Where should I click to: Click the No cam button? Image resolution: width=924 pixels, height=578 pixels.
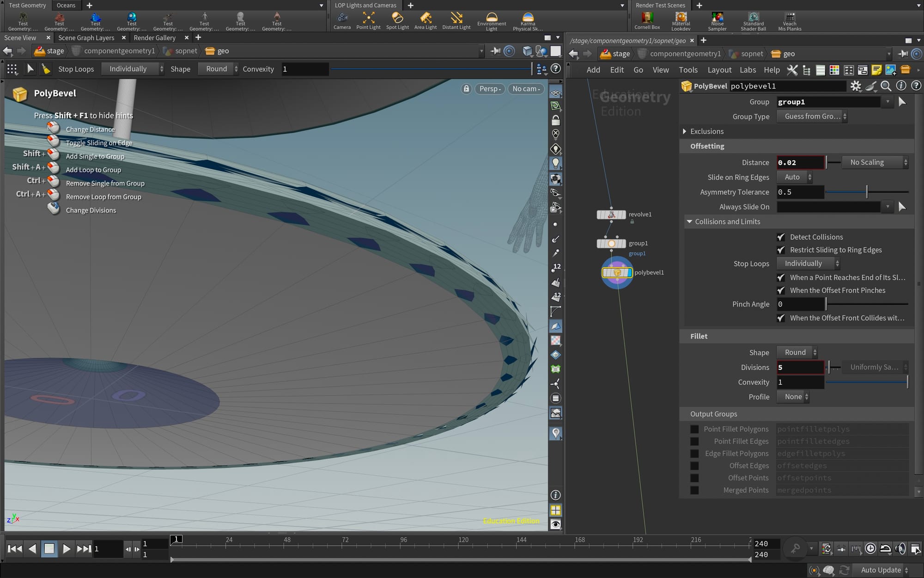pos(526,89)
